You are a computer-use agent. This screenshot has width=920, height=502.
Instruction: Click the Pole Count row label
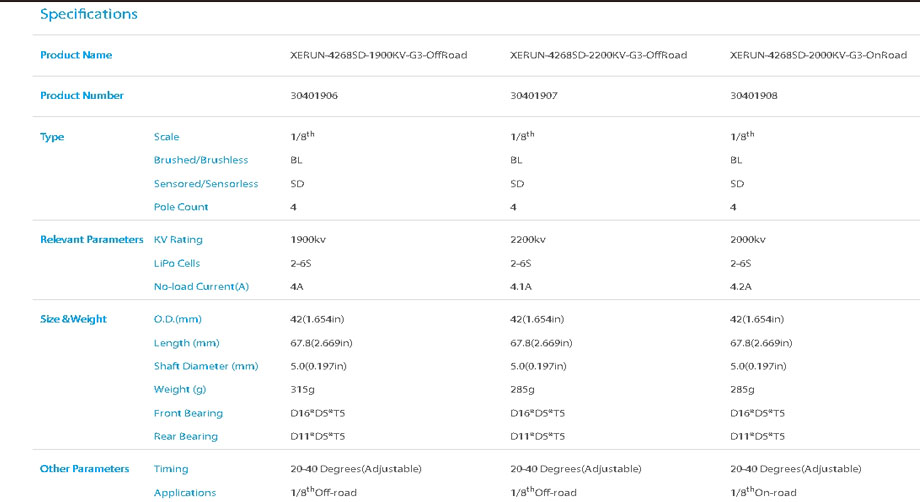pos(181,207)
